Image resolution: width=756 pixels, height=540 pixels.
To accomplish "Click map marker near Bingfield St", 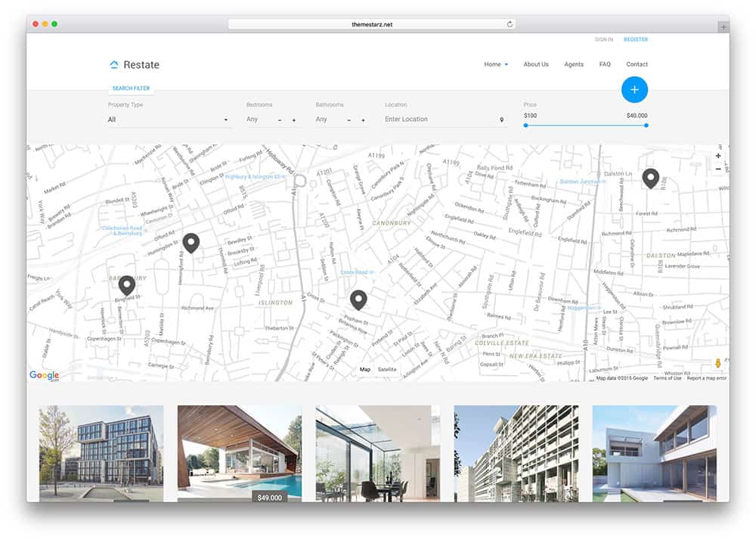I will [x=127, y=285].
